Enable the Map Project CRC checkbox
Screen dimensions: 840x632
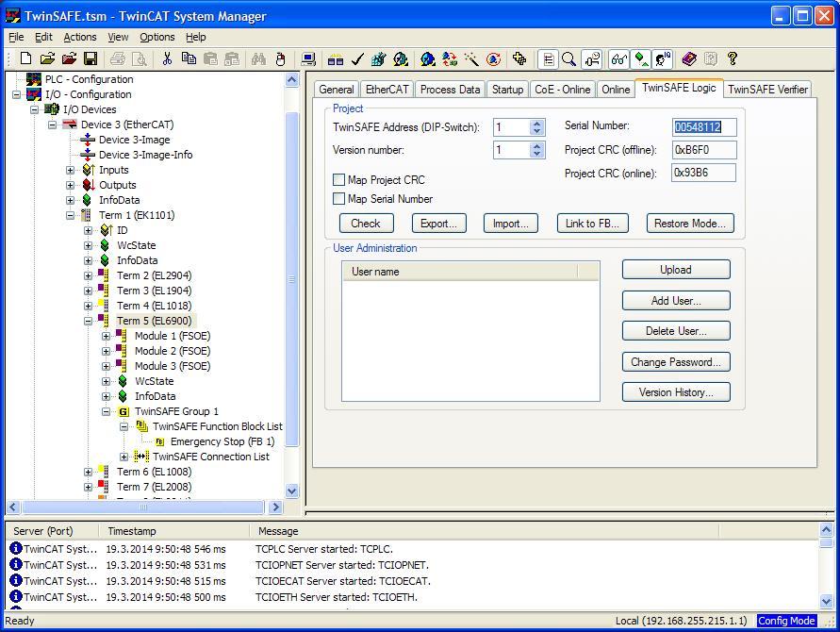338,179
